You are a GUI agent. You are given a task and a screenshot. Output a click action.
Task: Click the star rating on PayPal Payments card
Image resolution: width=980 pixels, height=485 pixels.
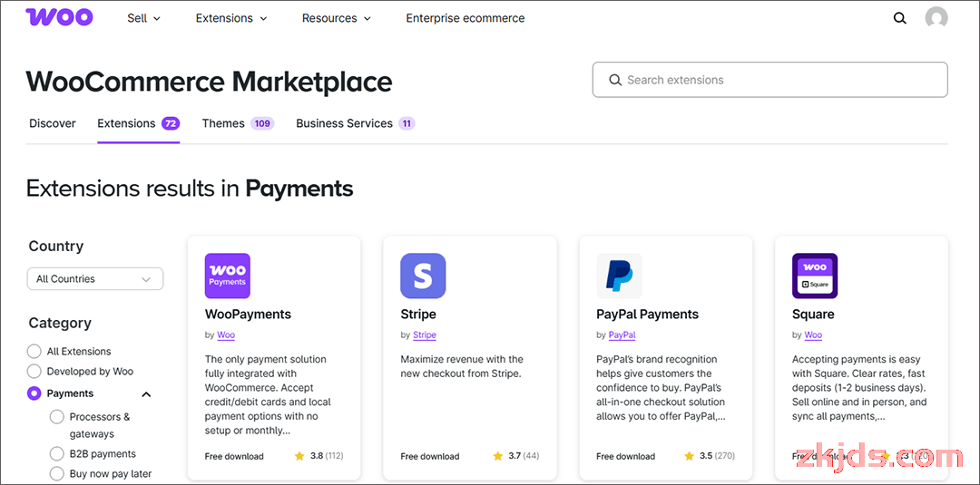pos(689,456)
